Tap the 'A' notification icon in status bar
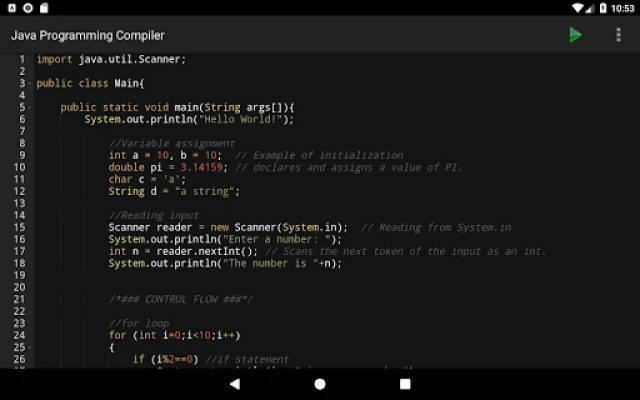The height and width of the screenshot is (400, 640). click(10, 8)
